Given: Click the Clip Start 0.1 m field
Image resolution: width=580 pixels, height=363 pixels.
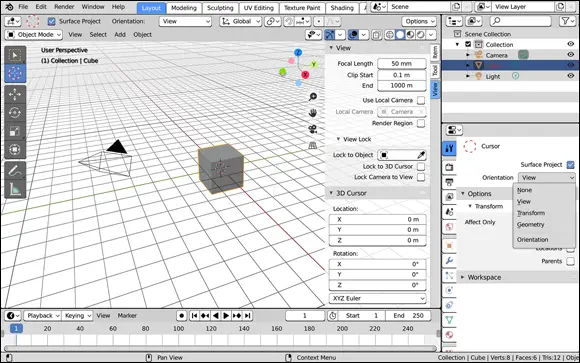Looking at the screenshot, I should [x=402, y=75].
